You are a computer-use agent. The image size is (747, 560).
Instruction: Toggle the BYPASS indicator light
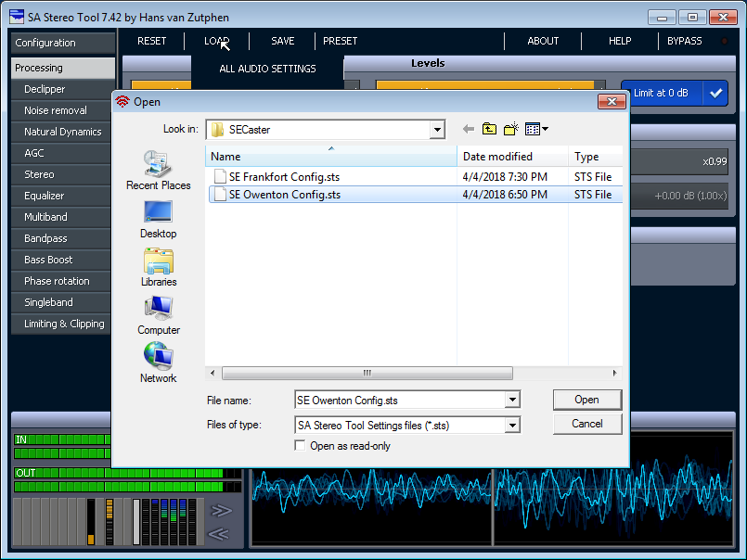click(724, 41)
